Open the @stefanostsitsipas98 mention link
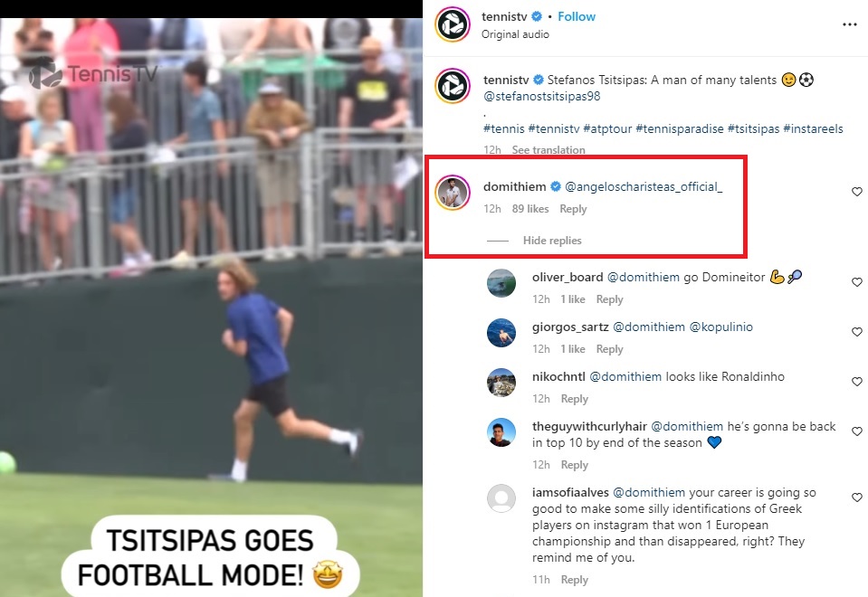This screenshot has width=868, height=597. pyautogui.click(x=541, y=96)
